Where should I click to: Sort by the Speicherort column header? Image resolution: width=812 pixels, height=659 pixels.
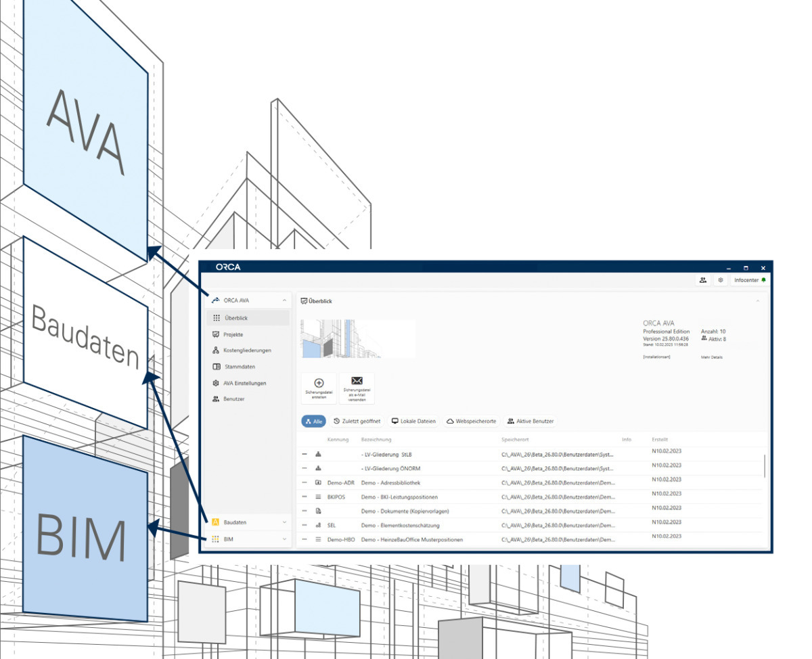[516, 440]
